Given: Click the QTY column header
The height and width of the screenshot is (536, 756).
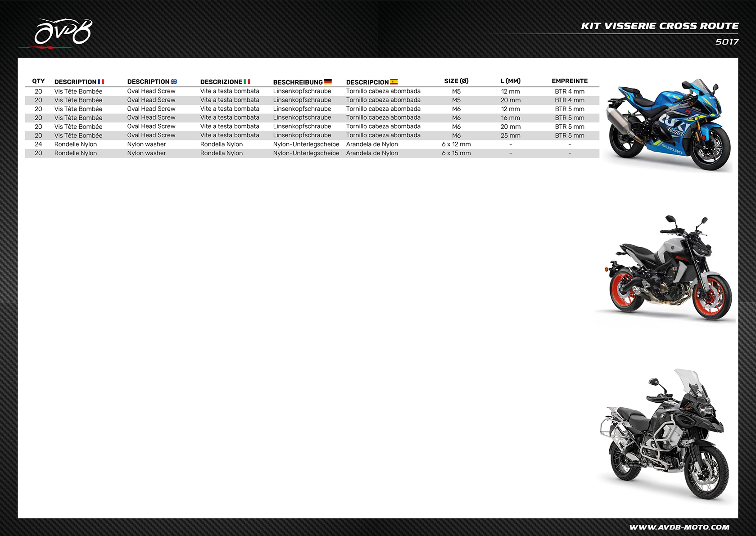Looking at the screenshot, I should [x=38, y=81].
